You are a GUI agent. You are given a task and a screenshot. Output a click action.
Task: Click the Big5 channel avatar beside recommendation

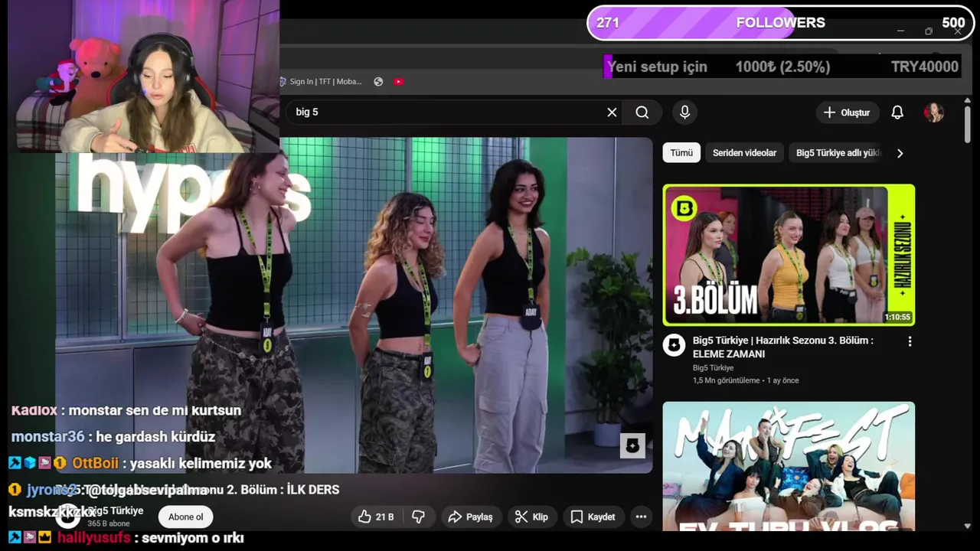(x=674, y=346)
